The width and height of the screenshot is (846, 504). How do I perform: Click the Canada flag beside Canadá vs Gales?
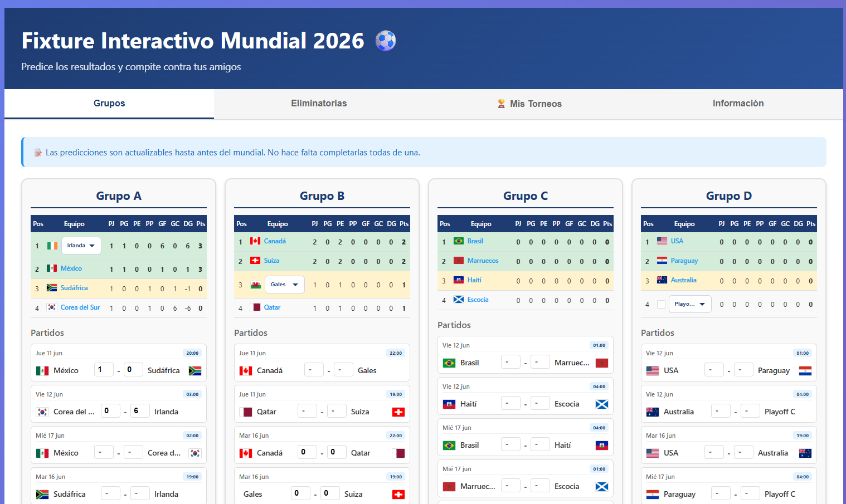point(247,370)
